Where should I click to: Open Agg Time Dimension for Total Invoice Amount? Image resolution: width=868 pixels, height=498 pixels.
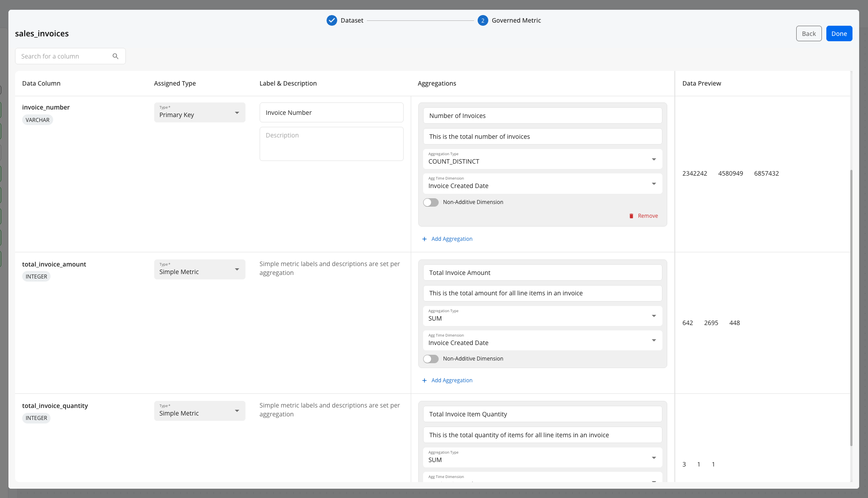(x=542, y=340)
